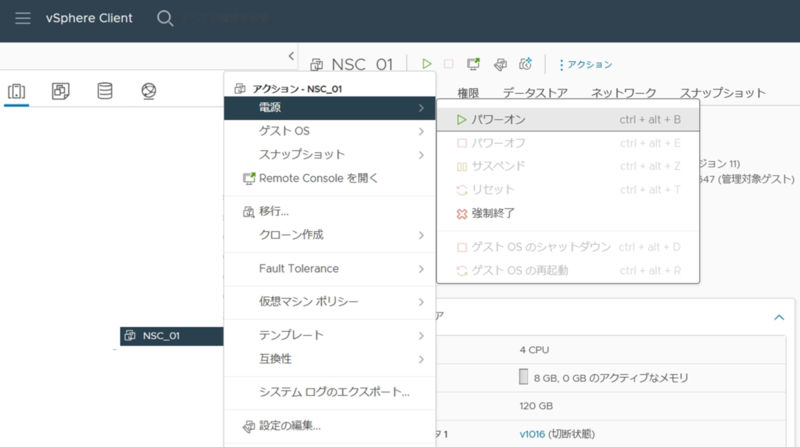This screenshot has height=447, width=800.
Task: Click edit settings toolbar icon
Action: [x=501, y=64]
